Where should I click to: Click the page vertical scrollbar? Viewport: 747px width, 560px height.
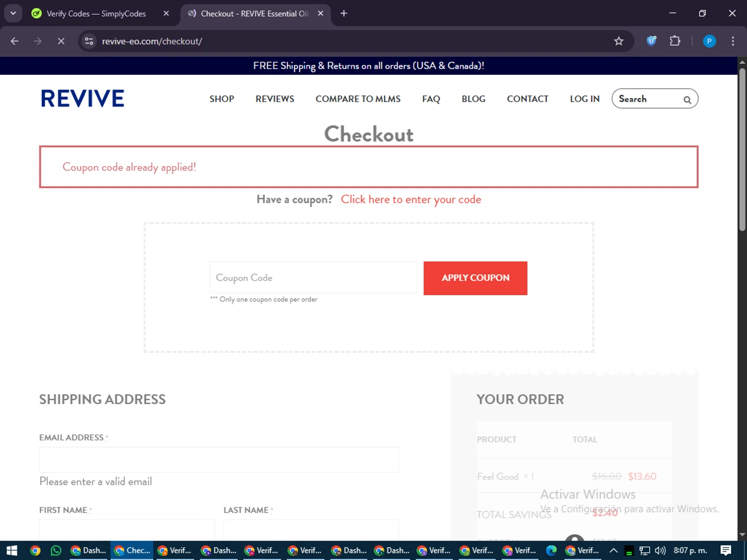pos(742,149)
